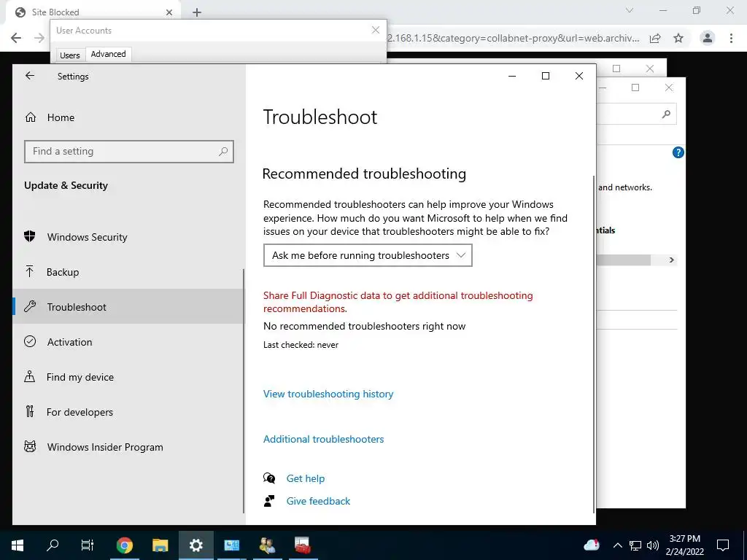This screenshot has height=560, width=747.
Task: Open notification center icon
Action: coord(723,545)
